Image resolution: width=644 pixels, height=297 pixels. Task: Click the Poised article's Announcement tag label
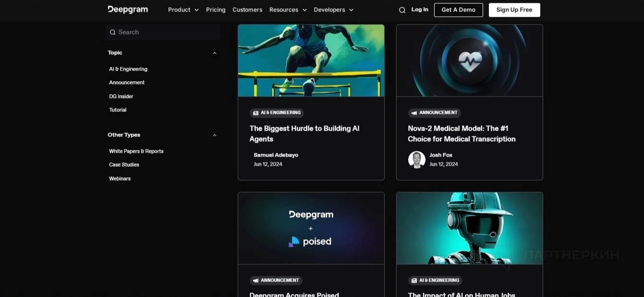tap(280, 281)
